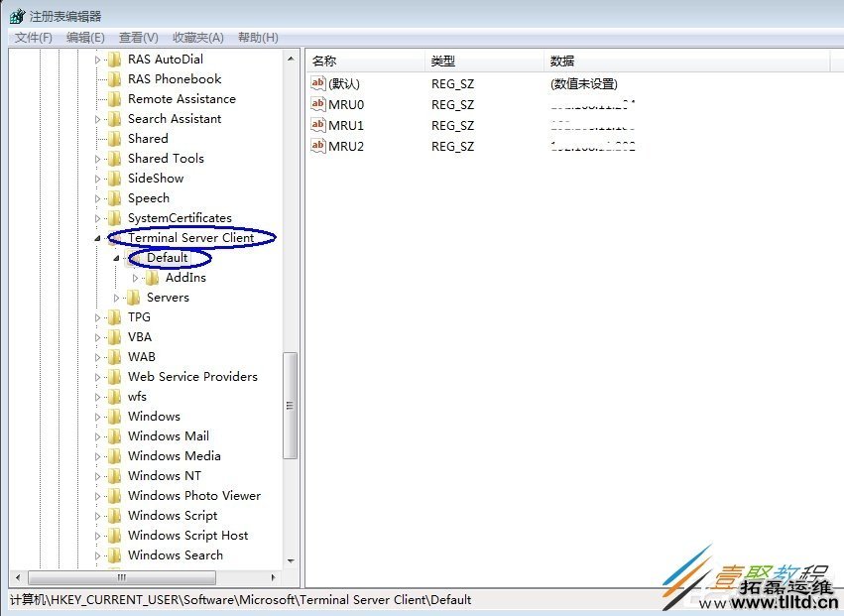Open the 帮助(H) menu
This screenshot has width=844, height=616.
click(x=257, y=37)
